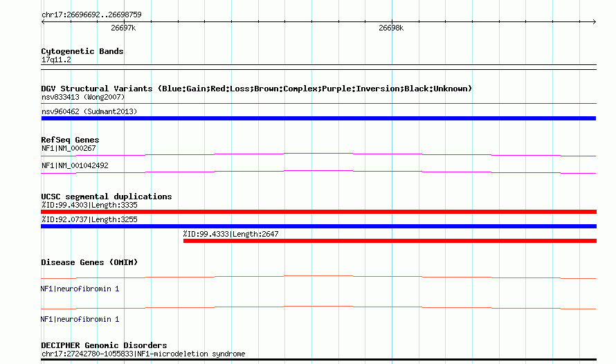Open the second NF1|neurofibromin 1 link

[80, 319]
